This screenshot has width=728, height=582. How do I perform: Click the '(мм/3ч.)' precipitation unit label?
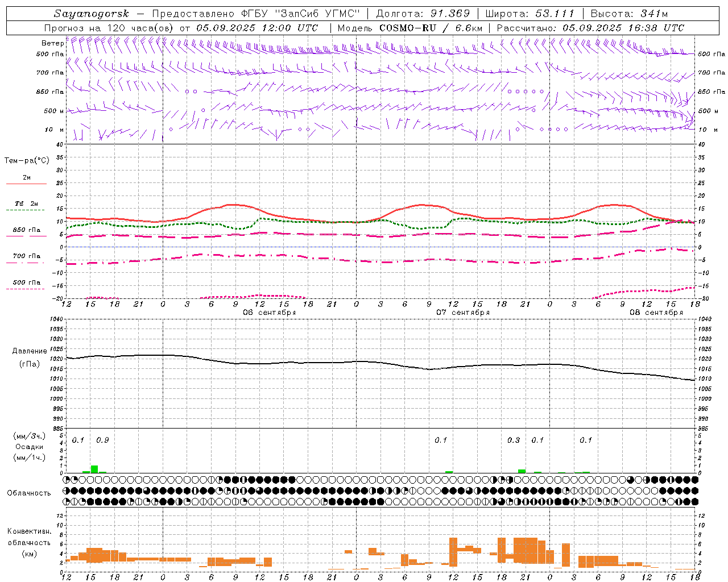30,436
